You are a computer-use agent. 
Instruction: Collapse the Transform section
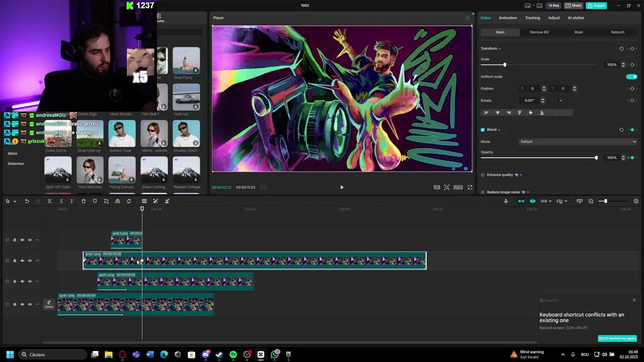pos(500,49)
